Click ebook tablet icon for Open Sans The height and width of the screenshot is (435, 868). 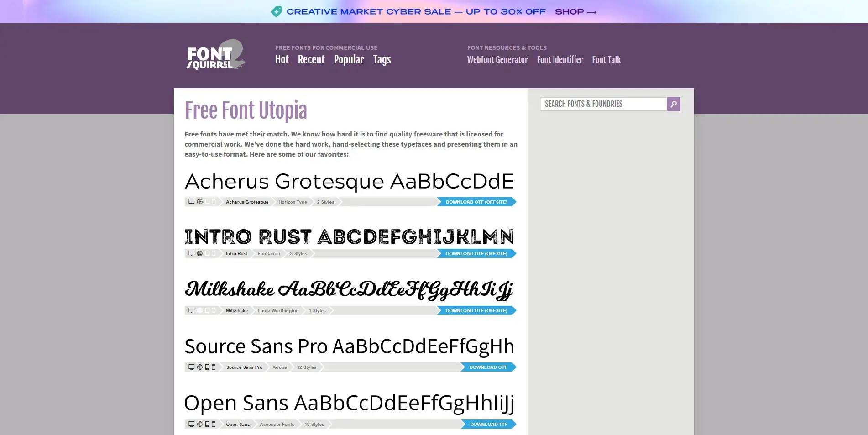point(207,424)
